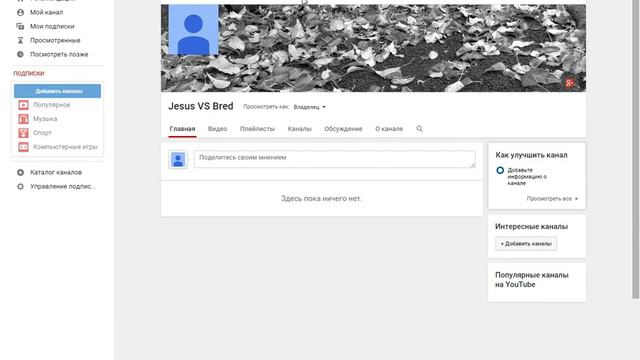640x360 pixels.
Task: Open the Спорт subscription link
Action: click(x=42, y=133)
